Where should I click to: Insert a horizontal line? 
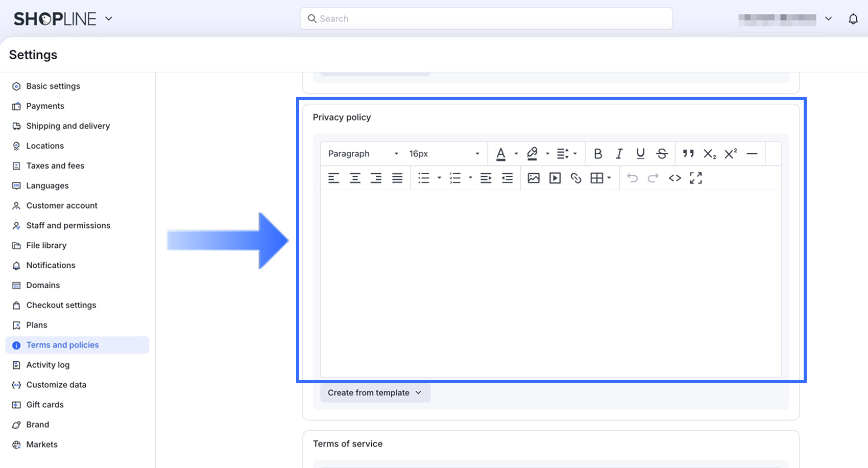click(x=752, y=154)
